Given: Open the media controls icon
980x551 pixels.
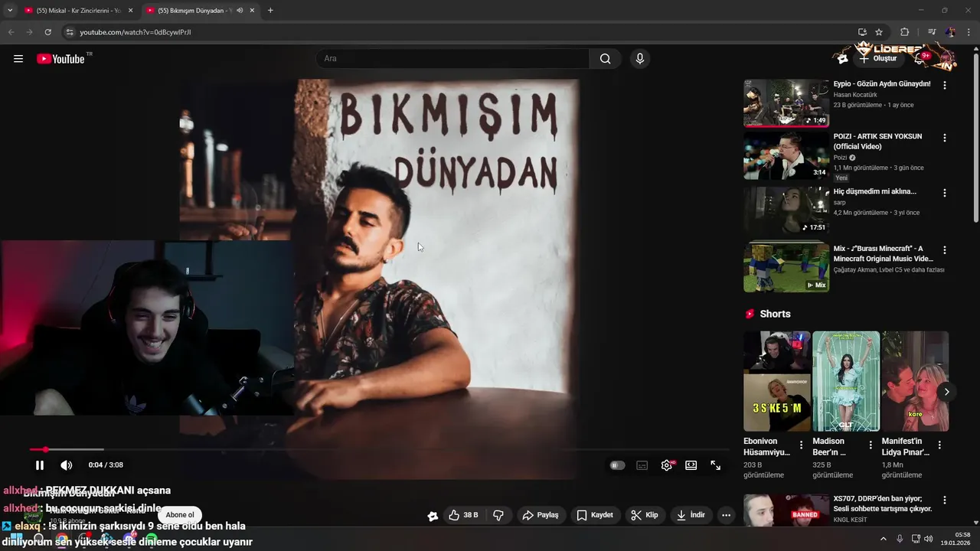Looking at the screenshot, I should pyautogui.click(x=932, y=32).
